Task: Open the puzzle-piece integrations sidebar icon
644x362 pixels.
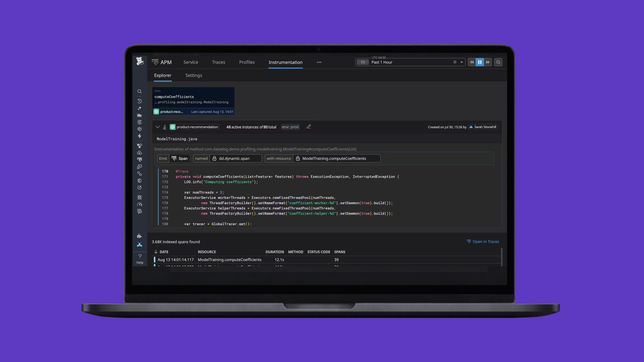Action: (140, 236)
